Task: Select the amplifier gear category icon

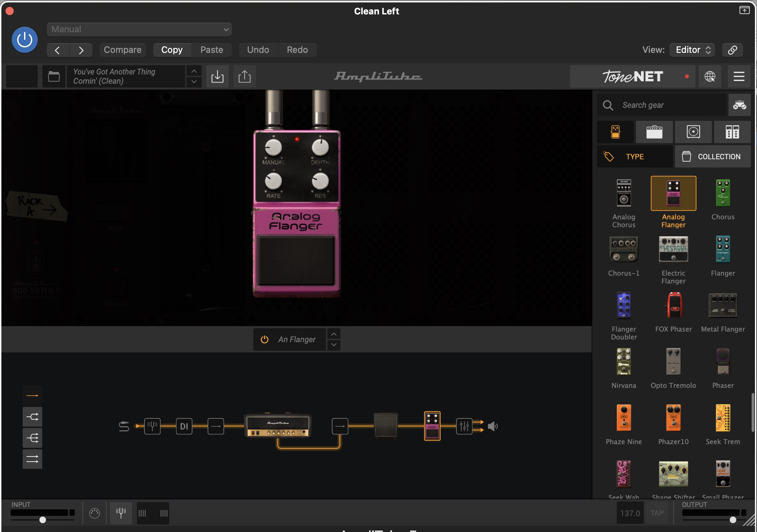Action: pos(654,132)
